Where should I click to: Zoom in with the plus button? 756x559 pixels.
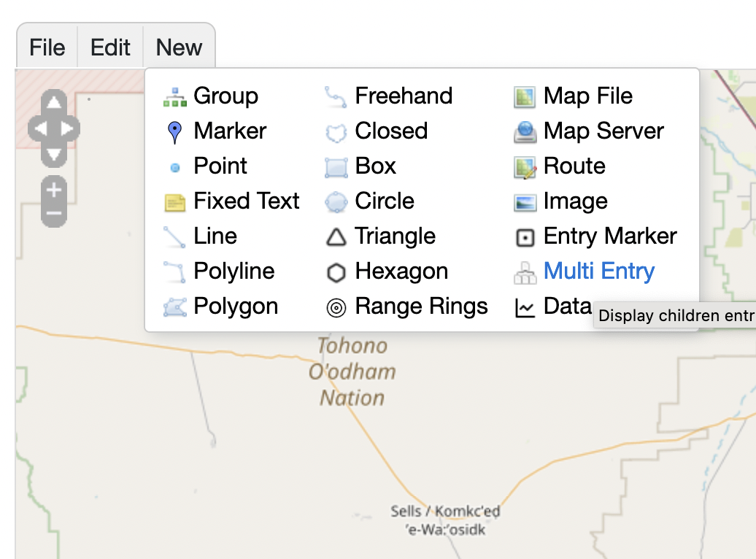pos(54,189)
